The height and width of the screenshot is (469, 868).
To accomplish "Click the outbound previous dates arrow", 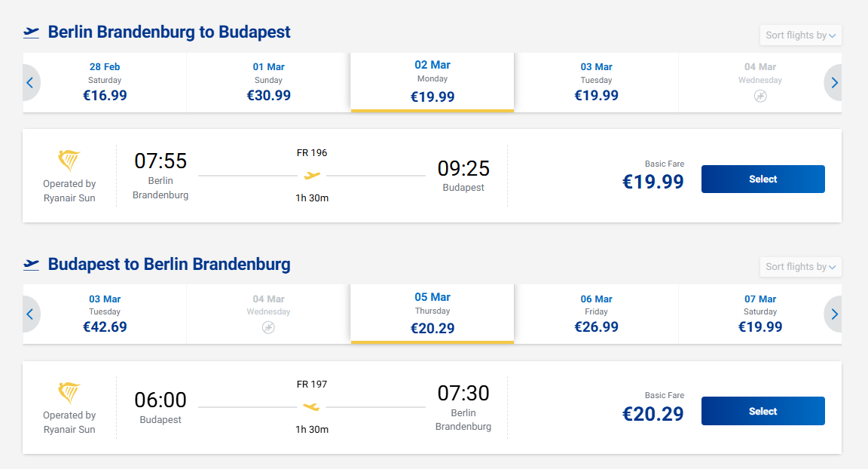I will tap(30, 83).
